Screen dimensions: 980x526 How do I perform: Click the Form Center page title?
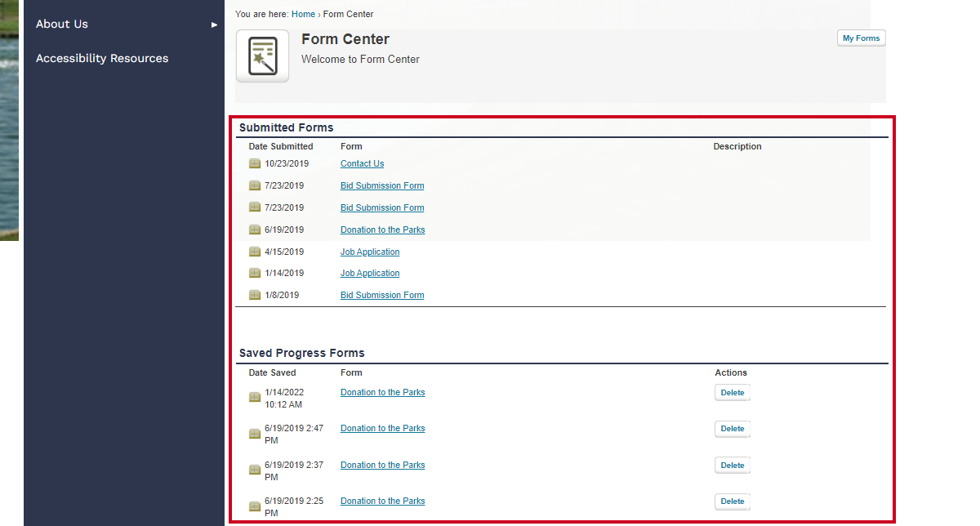[345, 39]
